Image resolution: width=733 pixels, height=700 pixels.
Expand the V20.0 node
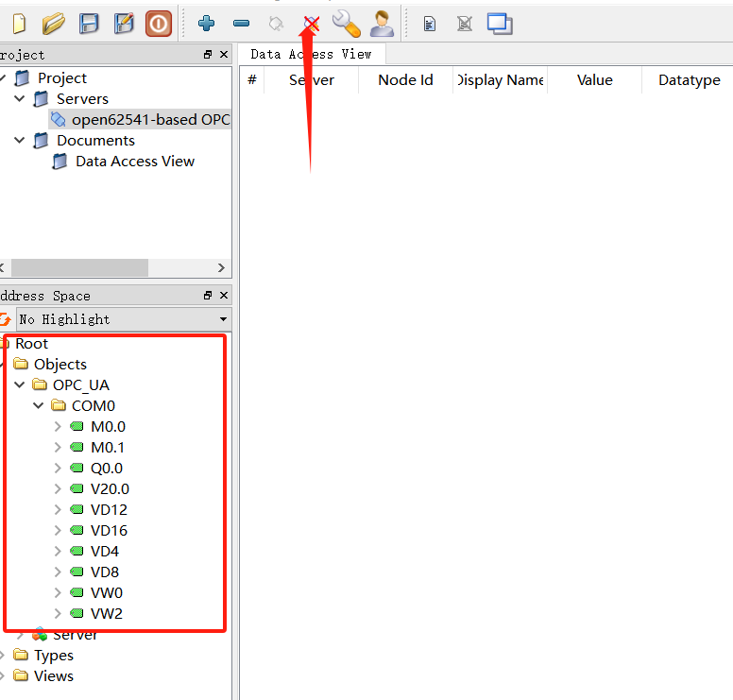tap(58, 488)
